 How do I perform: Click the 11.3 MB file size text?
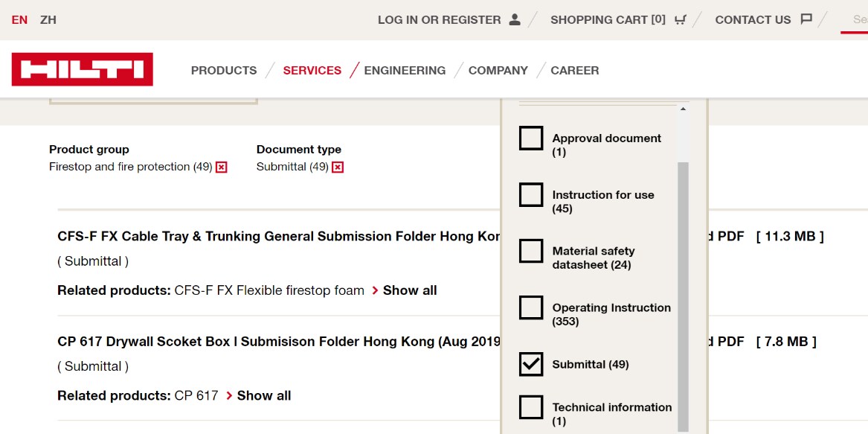click(x=790, y=237)
